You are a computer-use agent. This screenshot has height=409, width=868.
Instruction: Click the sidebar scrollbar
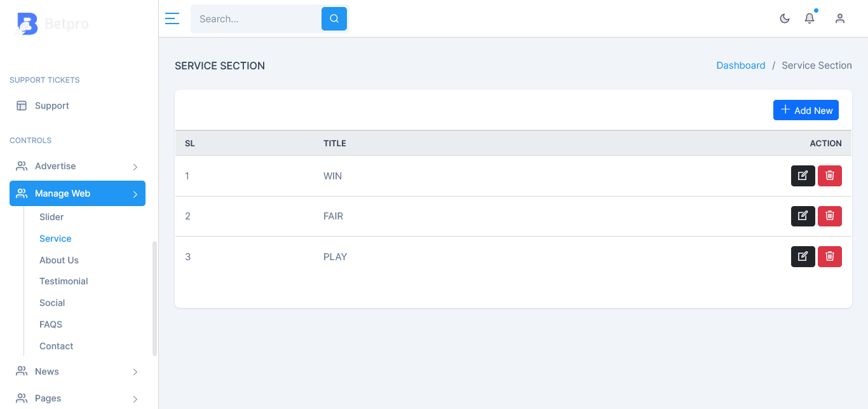coord(154,298)
